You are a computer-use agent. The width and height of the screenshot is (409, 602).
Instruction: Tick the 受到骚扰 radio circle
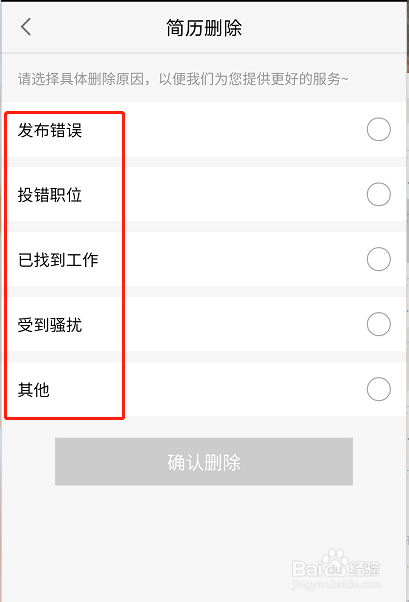(379, 324)
